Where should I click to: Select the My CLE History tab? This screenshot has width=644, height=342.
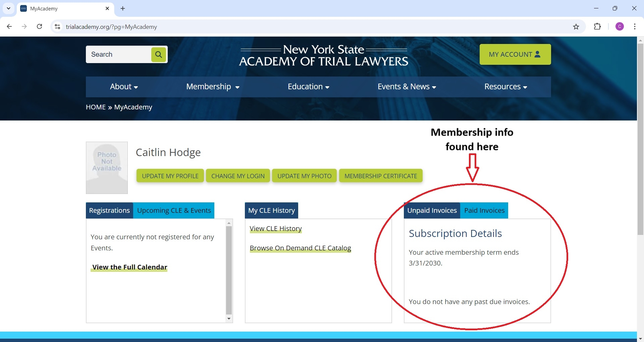[x=271, y=210]
